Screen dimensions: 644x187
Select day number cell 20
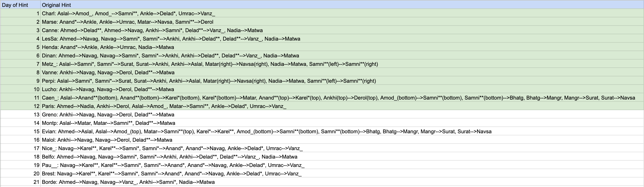[x=21, y=173]
